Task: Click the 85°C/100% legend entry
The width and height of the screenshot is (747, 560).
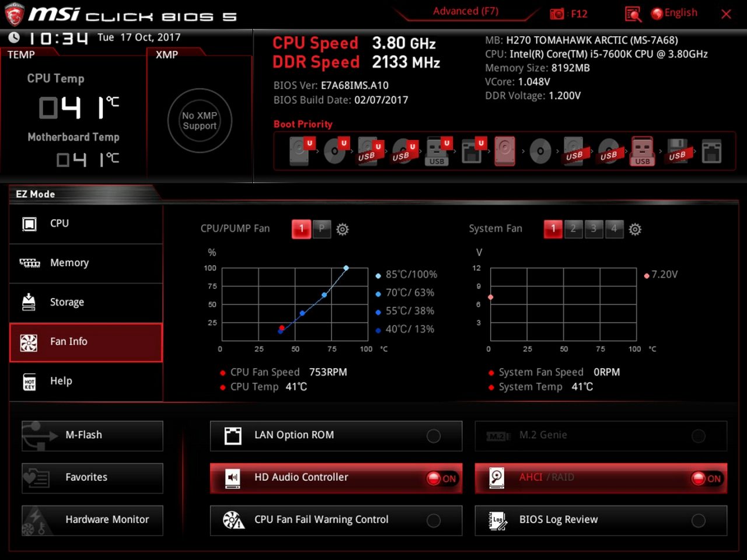Action: [x=406, y=275]
